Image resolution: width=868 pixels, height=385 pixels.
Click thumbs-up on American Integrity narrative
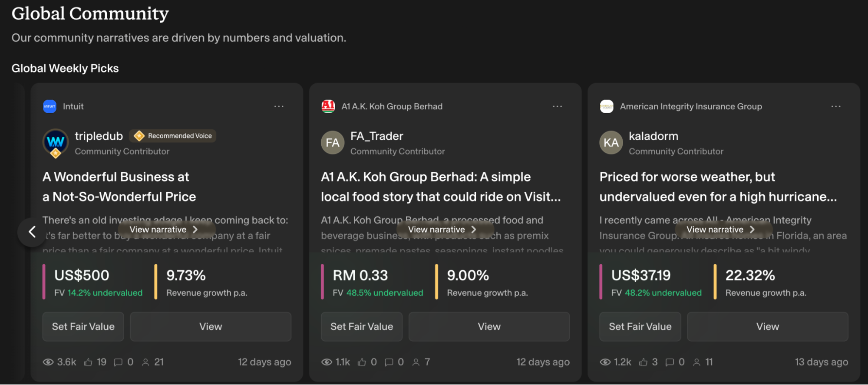click(x=644, y=362)
